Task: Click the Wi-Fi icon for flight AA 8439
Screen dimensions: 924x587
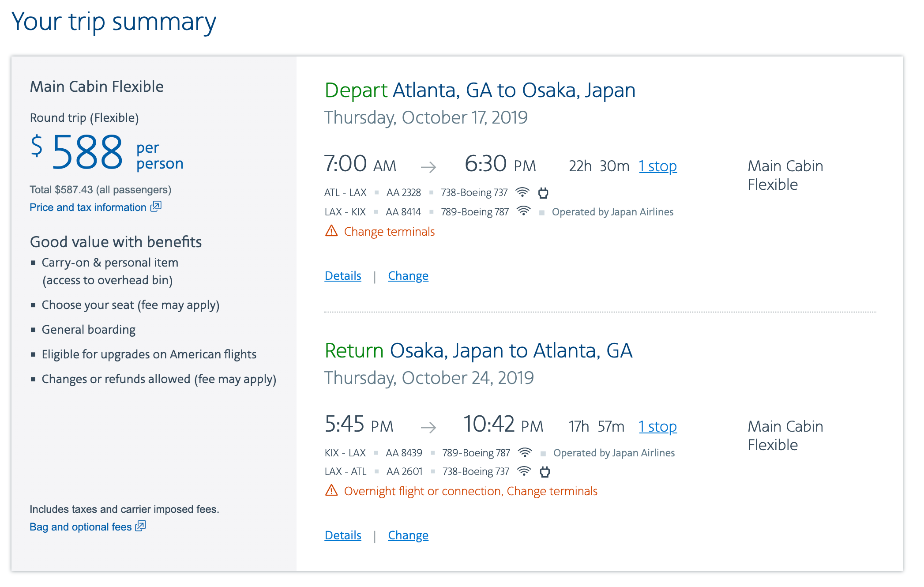Action: 525,452
